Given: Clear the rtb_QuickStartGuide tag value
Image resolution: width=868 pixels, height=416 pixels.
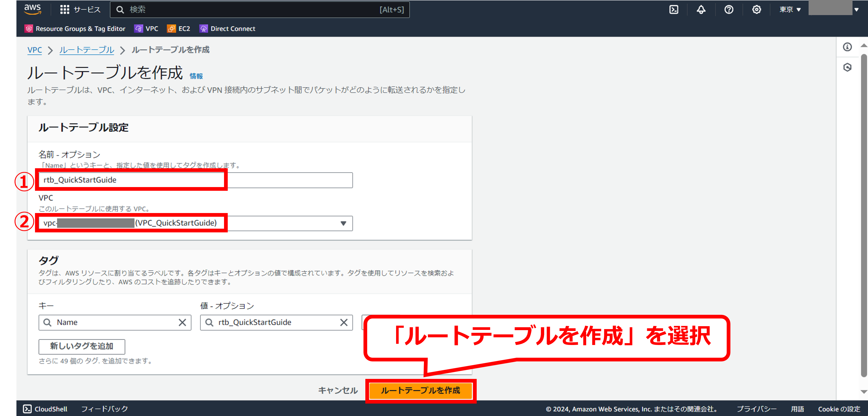Looking at the screenshot, I should (x=344, y=322).
